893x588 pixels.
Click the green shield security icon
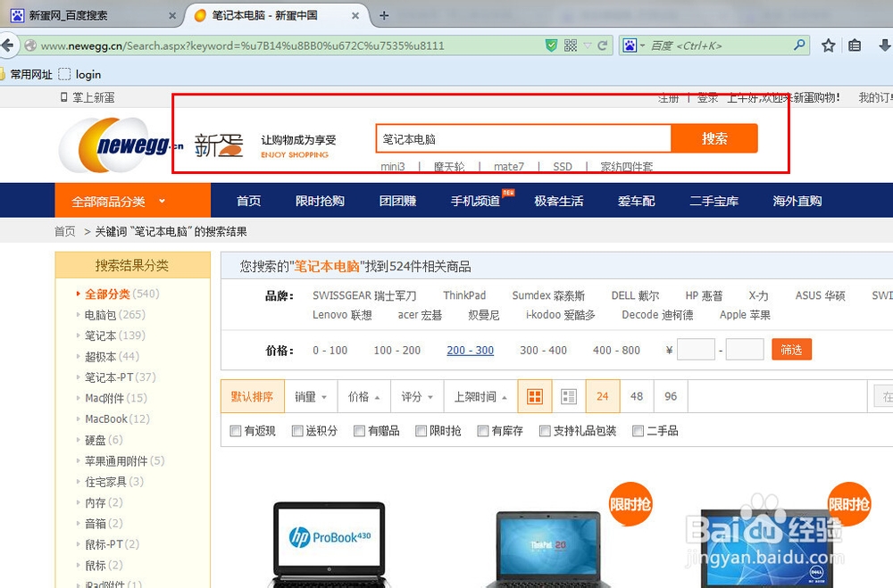[551, 46]
